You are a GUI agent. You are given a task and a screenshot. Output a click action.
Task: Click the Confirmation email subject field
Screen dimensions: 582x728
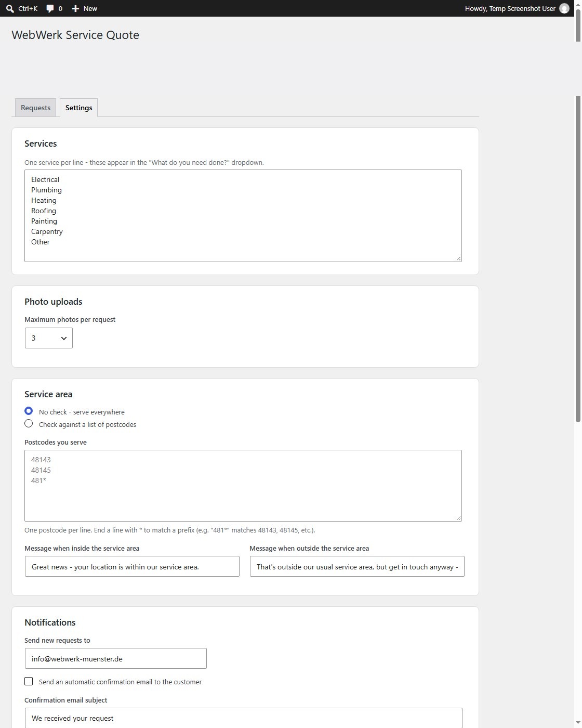243,718
